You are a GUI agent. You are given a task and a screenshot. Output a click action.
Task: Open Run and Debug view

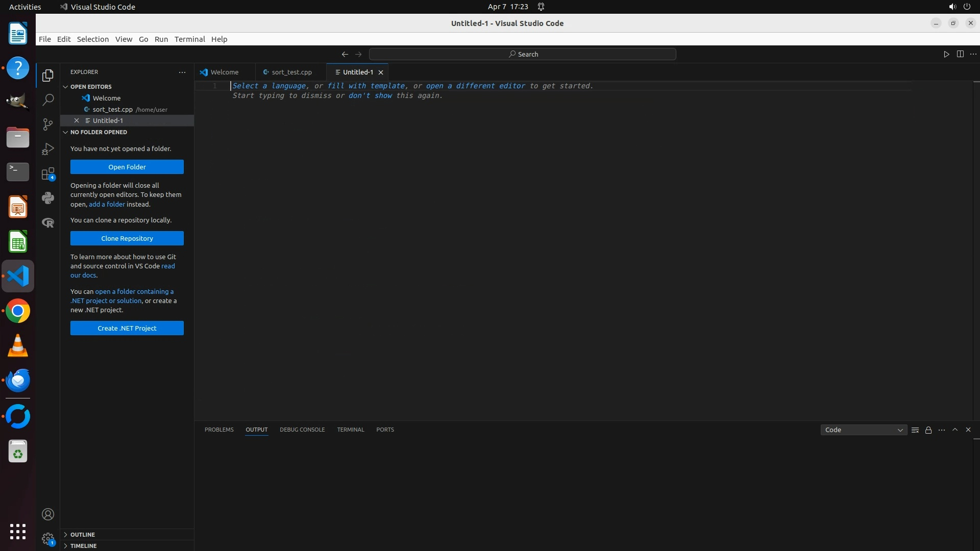[x=48, y=149]
